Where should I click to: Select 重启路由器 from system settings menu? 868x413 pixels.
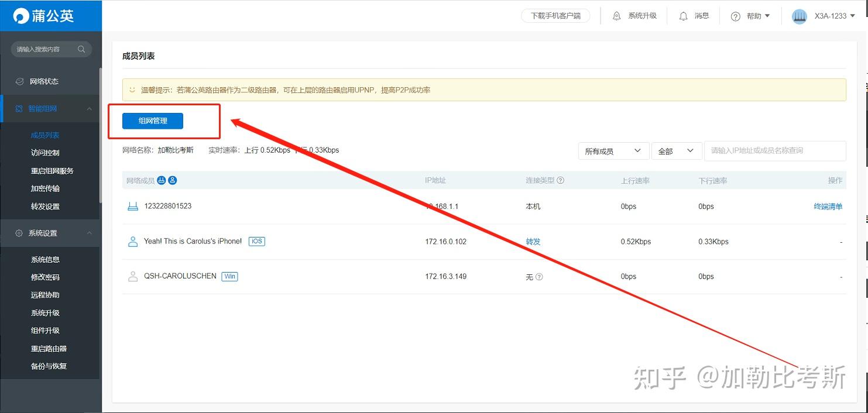coord(49,348)
